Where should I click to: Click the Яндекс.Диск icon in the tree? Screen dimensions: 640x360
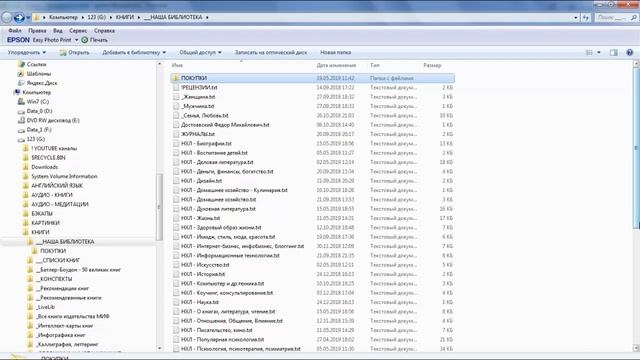(x=21, y=83)
